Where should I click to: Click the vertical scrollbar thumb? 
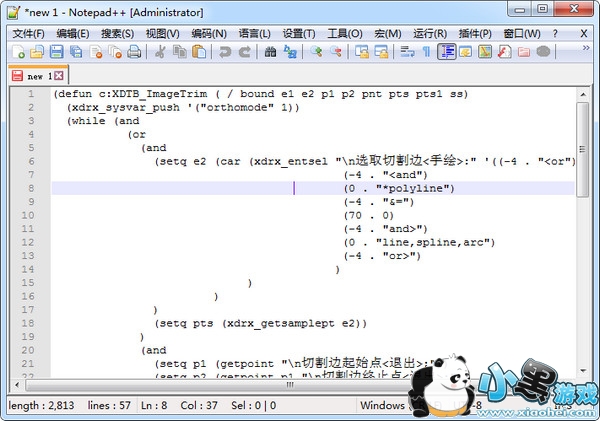point(583,149)
